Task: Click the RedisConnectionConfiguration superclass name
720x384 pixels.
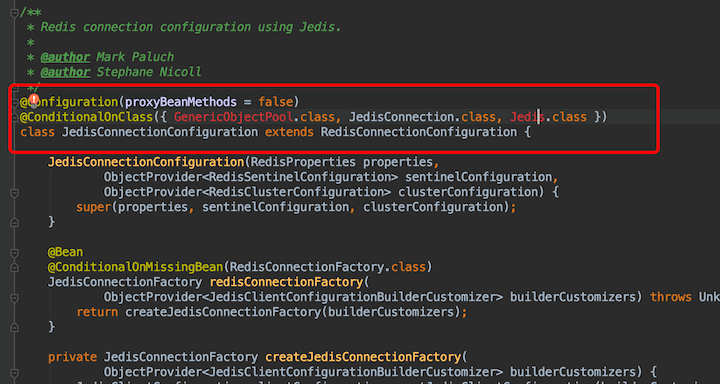Action: pos(419,132)
